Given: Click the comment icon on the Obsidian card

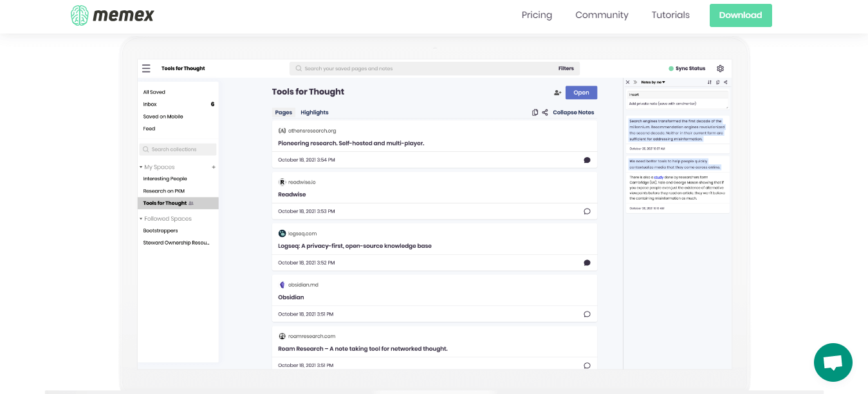Looking at the screenshot, I should click(x=587, y=314).
